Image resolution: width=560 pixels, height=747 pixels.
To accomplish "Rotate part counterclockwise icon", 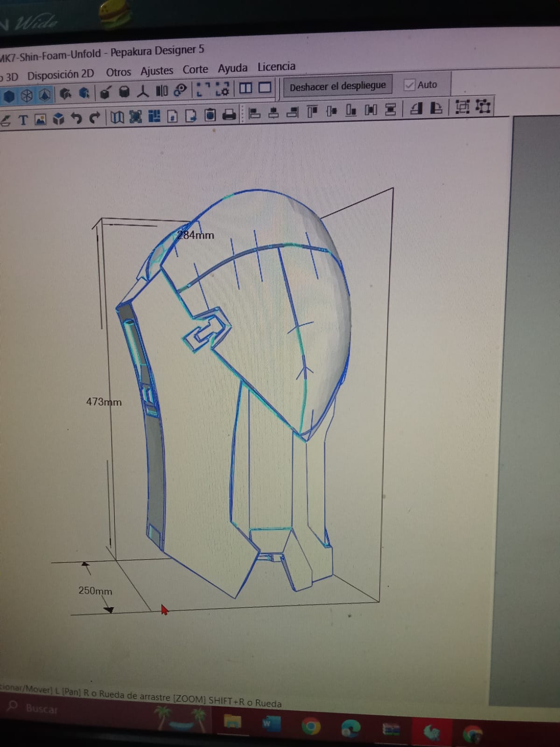I will (x=416, y=109).
